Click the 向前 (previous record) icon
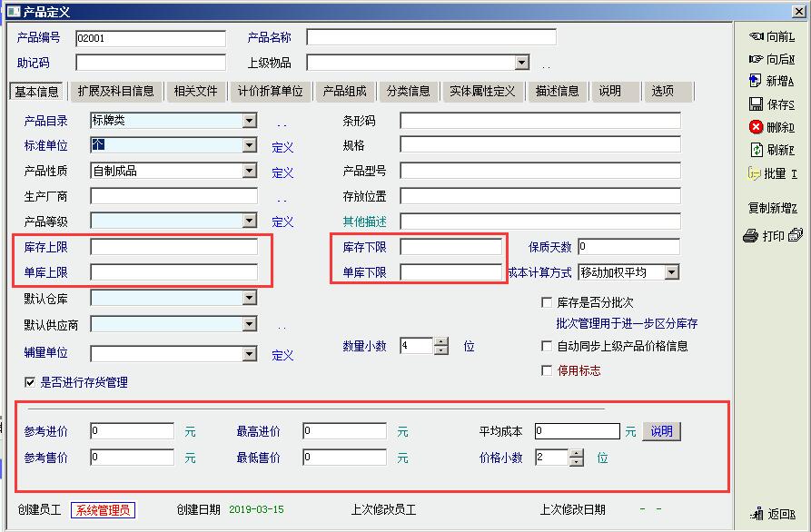This screenshot has height=532, width=811. (x=756, y=36)
